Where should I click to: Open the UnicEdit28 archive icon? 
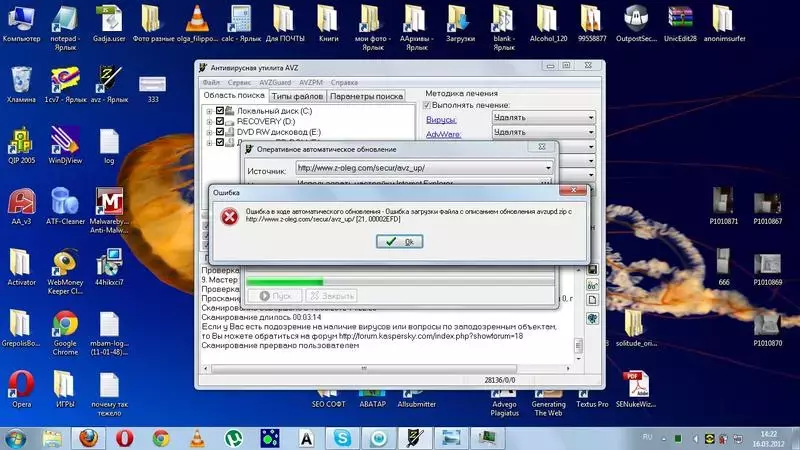point(680,23)
